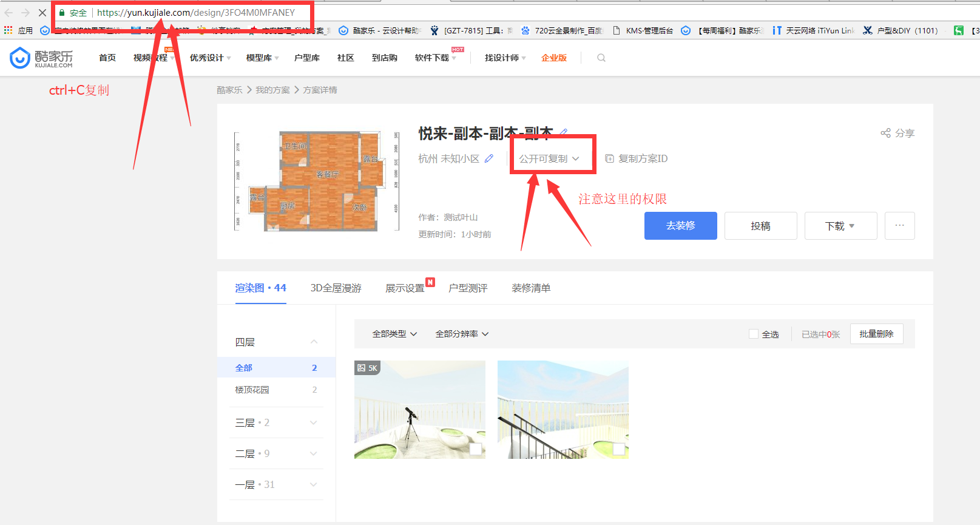980x525 pixels.
Task: Open the telescope terrace render thumbnail
Action: pyautogui.click(x=420, y=410)
